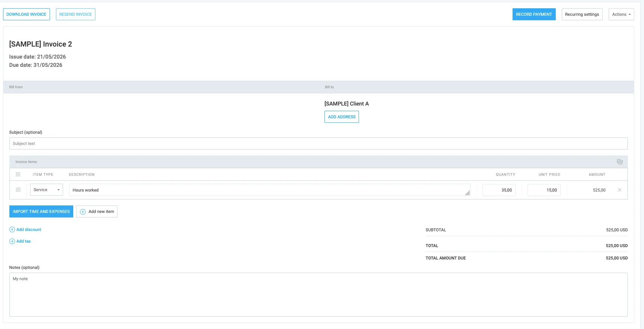Click the Add Address button
The height and width of the screenshot is (329, 644).
pos(342,117)
